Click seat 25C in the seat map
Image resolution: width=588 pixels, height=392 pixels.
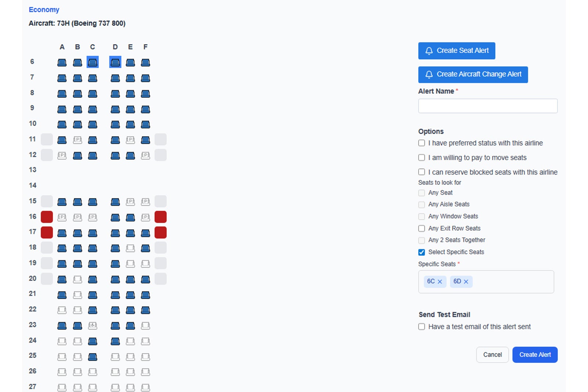coord(93,357)
